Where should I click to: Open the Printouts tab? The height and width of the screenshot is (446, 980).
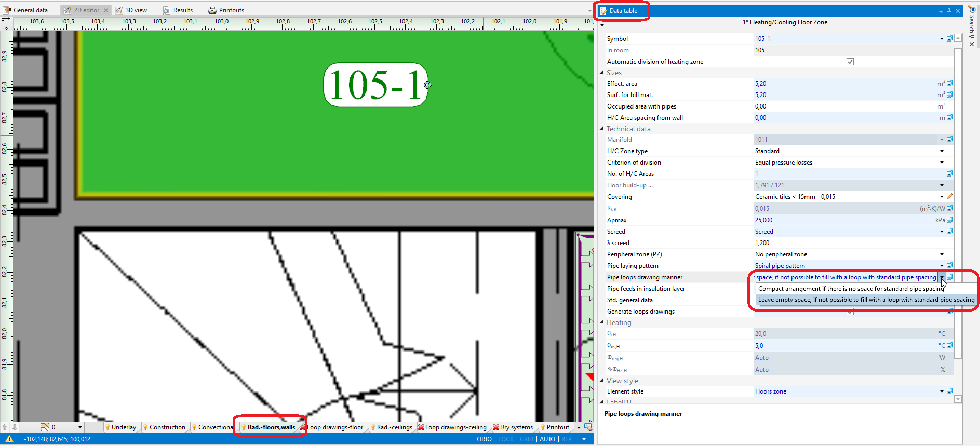(x=226, y=10)
